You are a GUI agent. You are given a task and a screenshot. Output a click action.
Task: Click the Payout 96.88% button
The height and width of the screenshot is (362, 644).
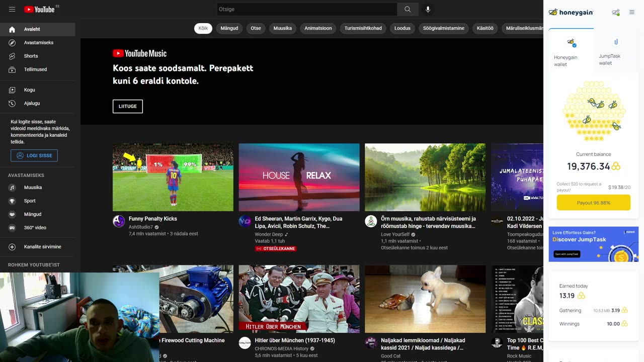(594, 203)
